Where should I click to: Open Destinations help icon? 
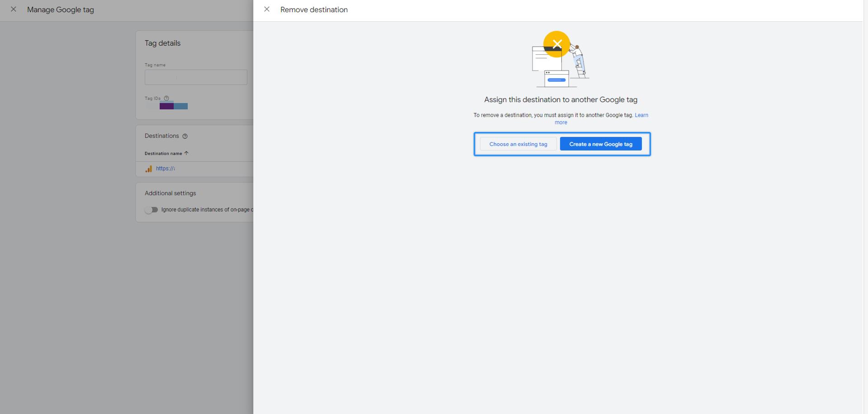[185, 136]
